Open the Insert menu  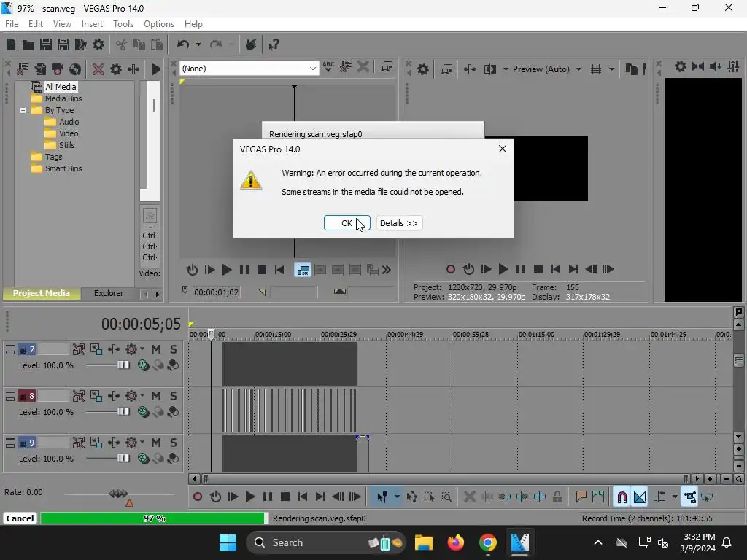[x=92, y=24]
